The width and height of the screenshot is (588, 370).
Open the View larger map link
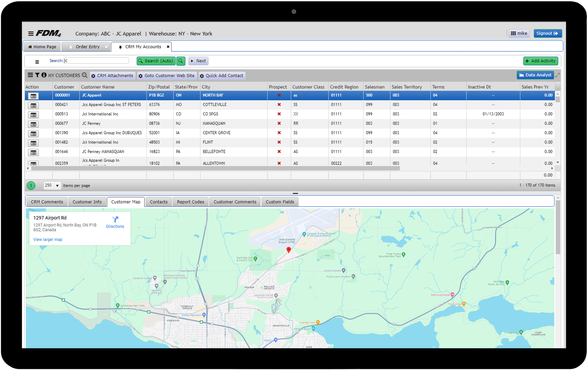coord(48,239)
